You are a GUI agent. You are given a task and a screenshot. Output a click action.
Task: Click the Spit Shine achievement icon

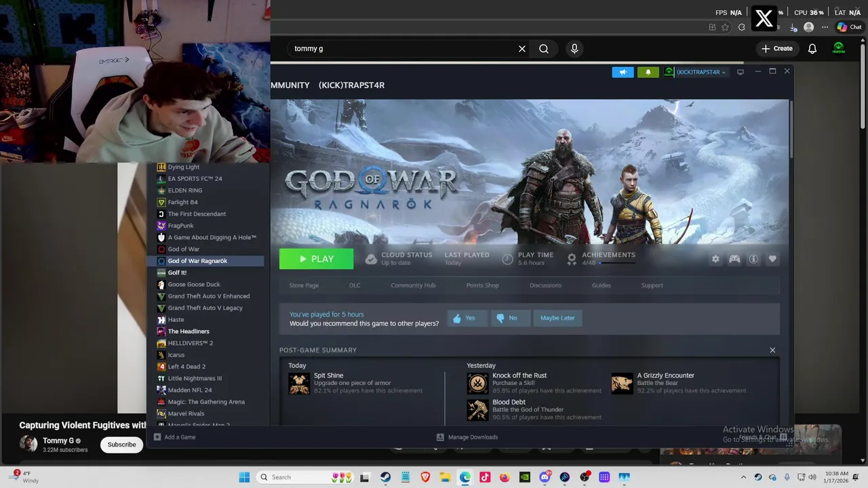[299, 383]
